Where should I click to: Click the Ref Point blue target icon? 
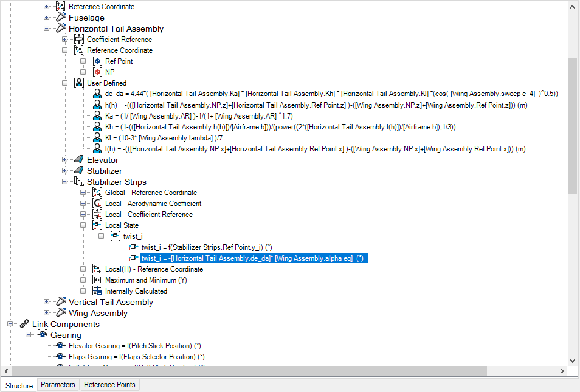(97, 61)
